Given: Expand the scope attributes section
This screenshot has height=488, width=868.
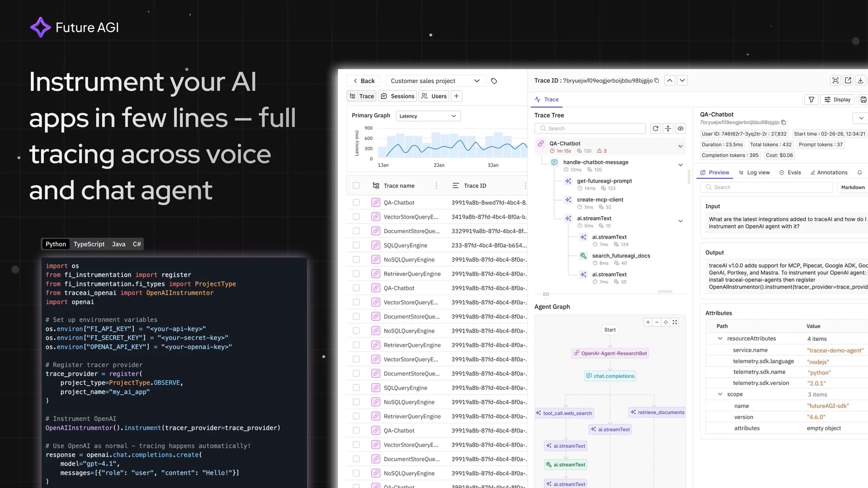Looking at the screenshot, I should click(720, 394).
